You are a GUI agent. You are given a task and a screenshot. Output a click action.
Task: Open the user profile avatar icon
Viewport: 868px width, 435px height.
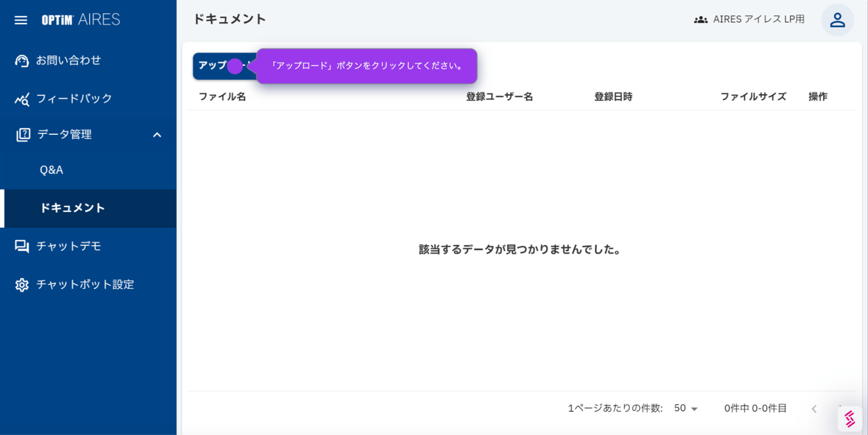point(837,20)
